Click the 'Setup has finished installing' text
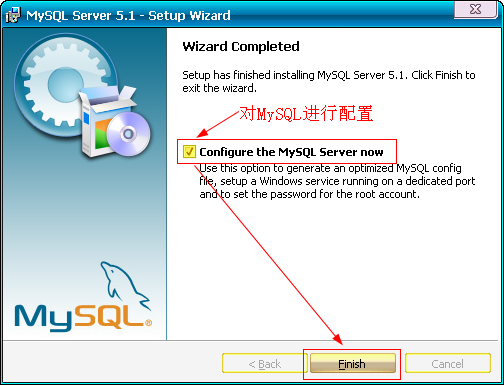Image resolution: width=504 pixels, height=385 pixels. click(329, 81)
